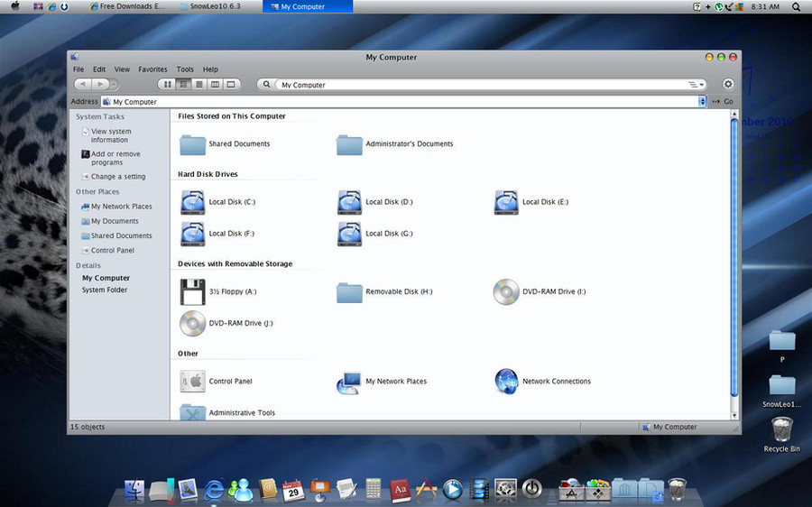Click the Finder icon in the dock
812x507 pixels.
click(134, 489)
